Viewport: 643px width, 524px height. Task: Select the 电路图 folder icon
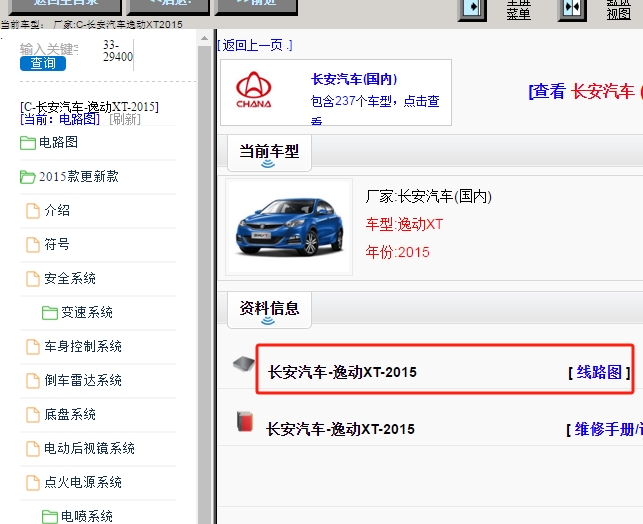pyautogui.click(x=28, y=143)
